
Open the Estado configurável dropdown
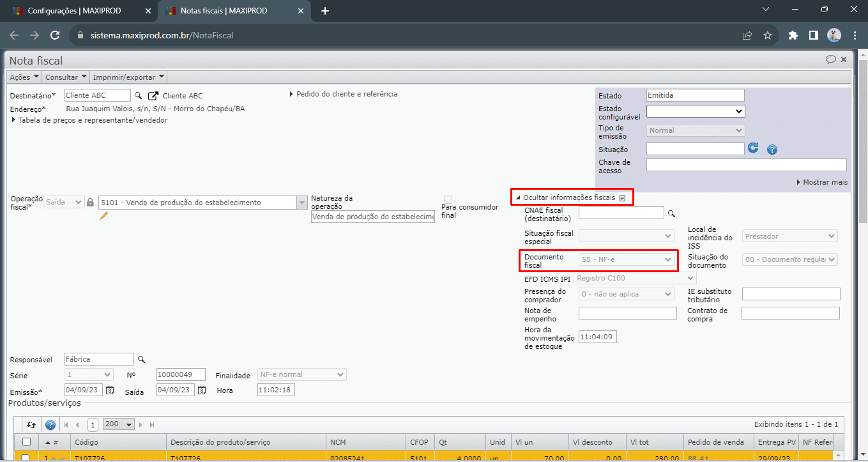696,111
